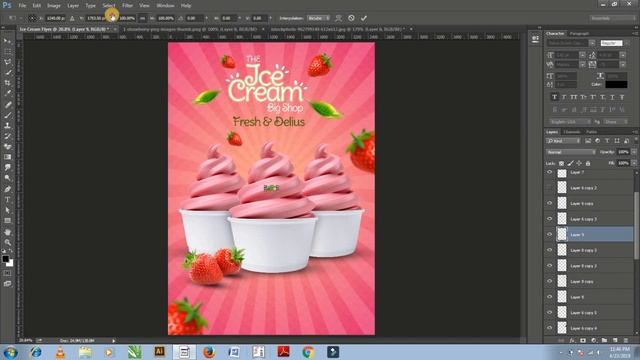Open the Window menu
The height and width of the screenshot is (360, 640).
[165, 6]
